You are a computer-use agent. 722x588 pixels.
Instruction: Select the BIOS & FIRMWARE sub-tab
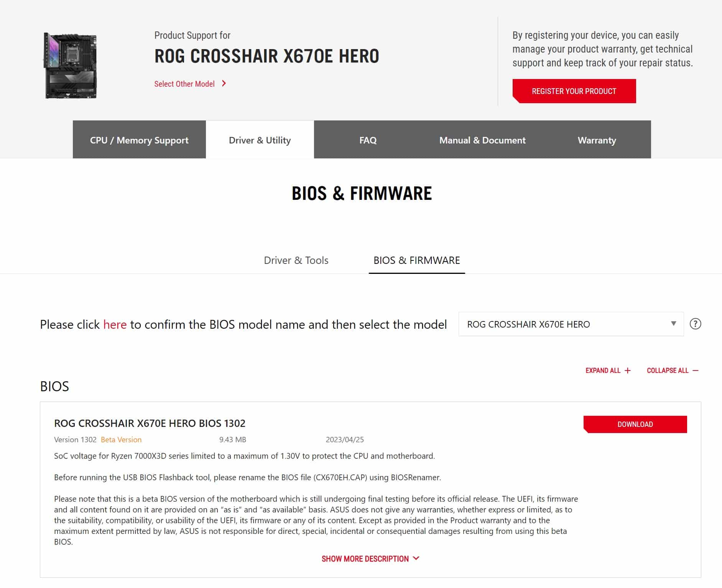tap(416, 260)
